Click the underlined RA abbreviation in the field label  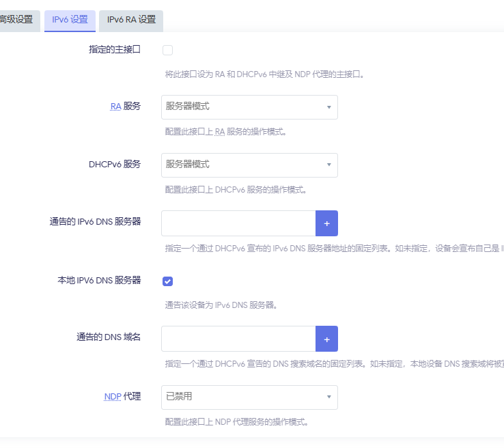[x=115, y=107]
